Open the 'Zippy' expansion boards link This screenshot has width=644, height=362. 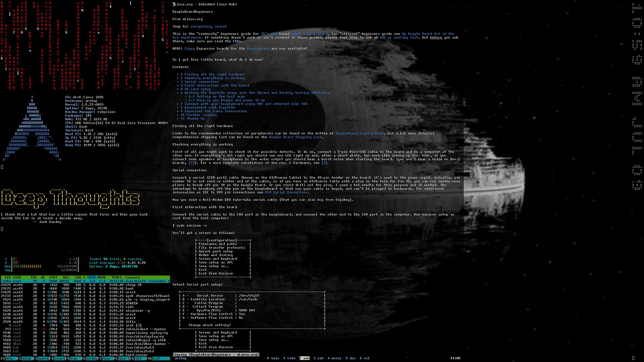pos(190,49)
